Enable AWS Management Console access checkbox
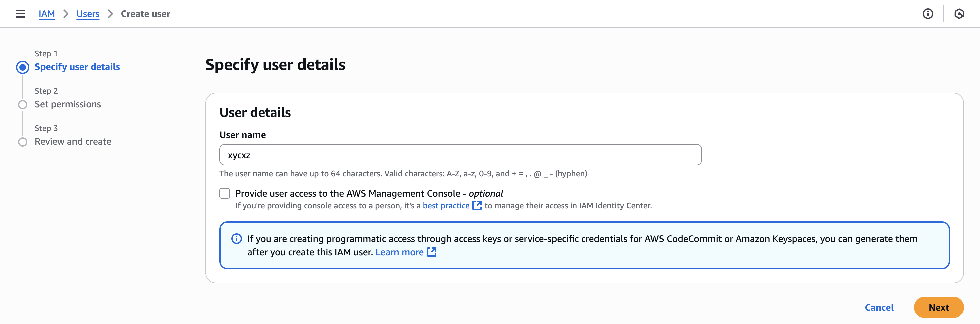980x324 pixels. pyautogui.click(x=225, y=193)
